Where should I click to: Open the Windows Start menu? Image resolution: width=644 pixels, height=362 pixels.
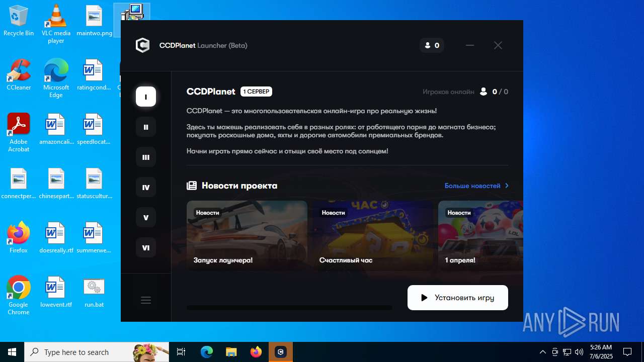[12, 352]
